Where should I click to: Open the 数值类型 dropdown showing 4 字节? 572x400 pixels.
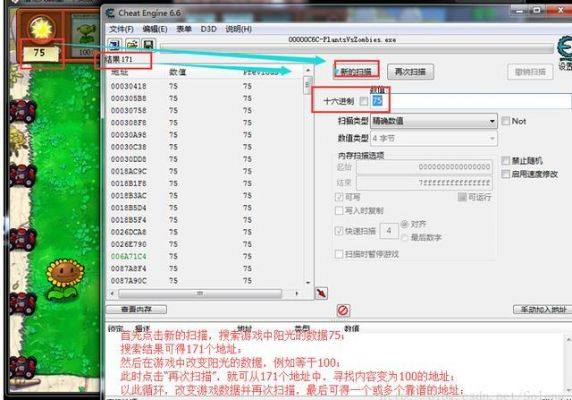coord(434,139)
